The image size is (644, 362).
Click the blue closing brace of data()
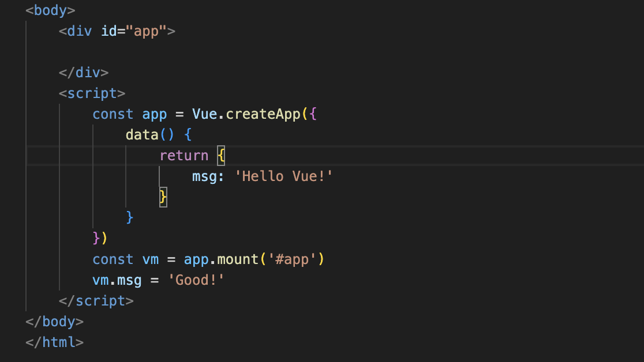(130, 217)
